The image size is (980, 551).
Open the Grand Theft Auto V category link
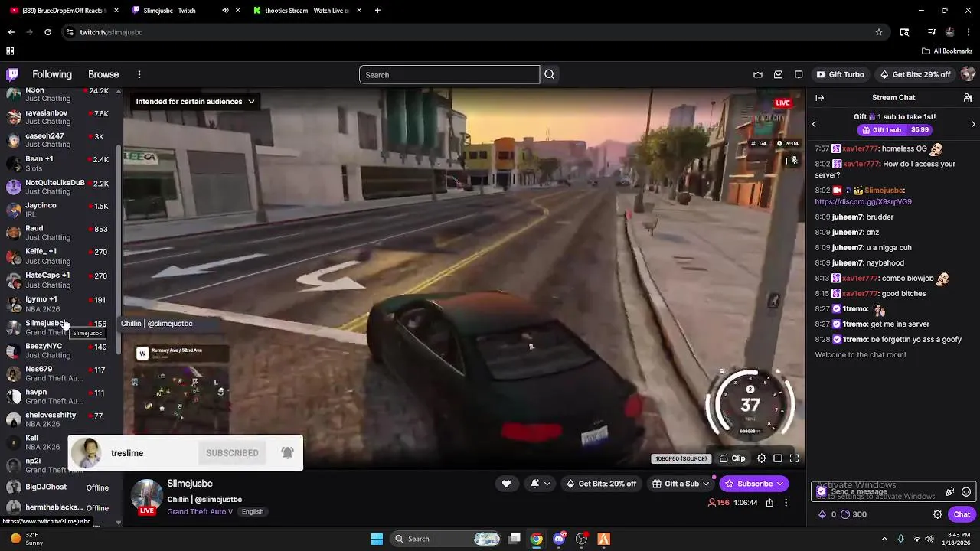[200, 512]
